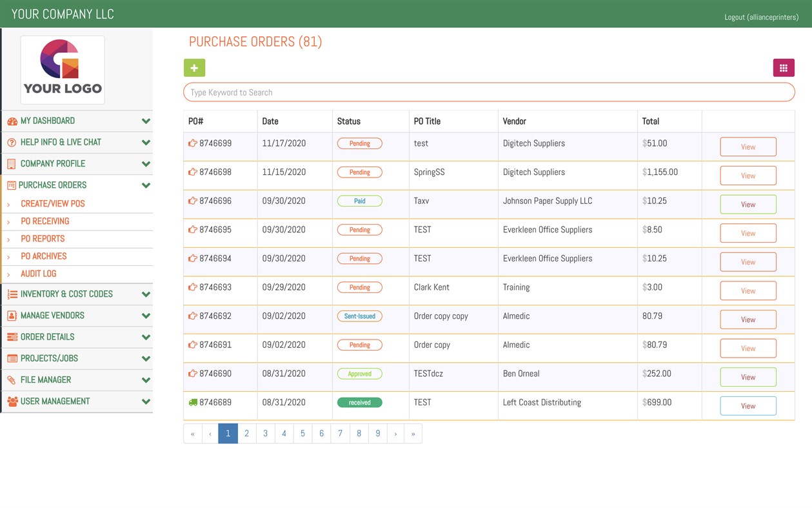Click the thumbs-up icon beside PO 8746699
The image size is (812, 508).
(x=192, y=143)
